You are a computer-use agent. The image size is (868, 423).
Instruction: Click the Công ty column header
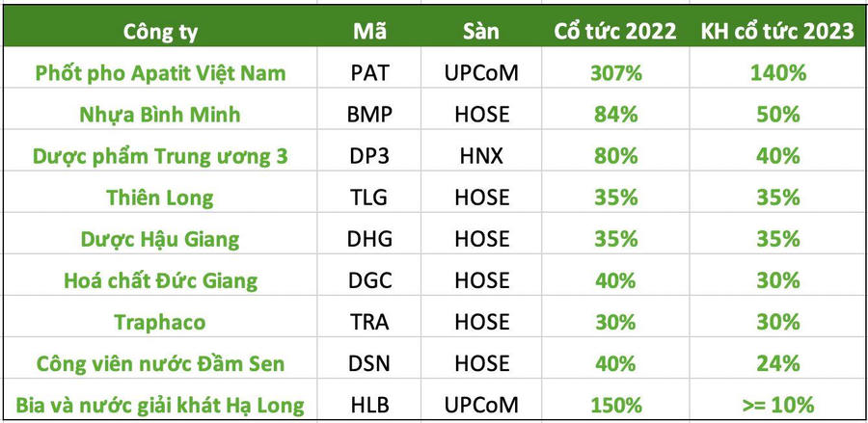[x=160, y=31]
